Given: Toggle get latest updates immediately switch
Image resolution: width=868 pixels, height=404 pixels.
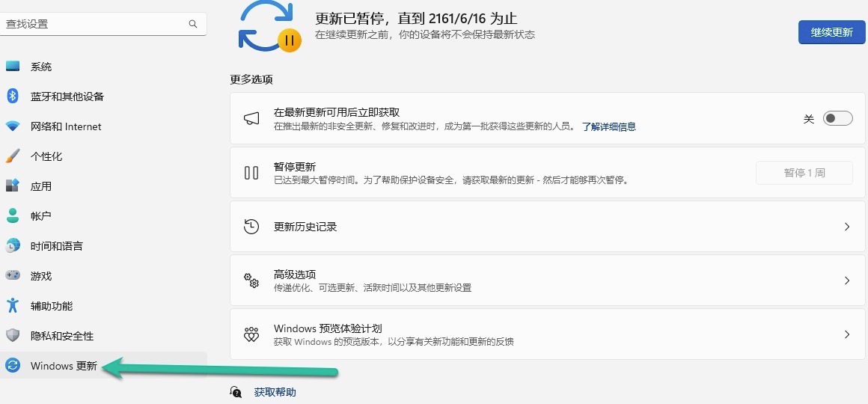Looking at the screenshot, I should pos(837,118).
